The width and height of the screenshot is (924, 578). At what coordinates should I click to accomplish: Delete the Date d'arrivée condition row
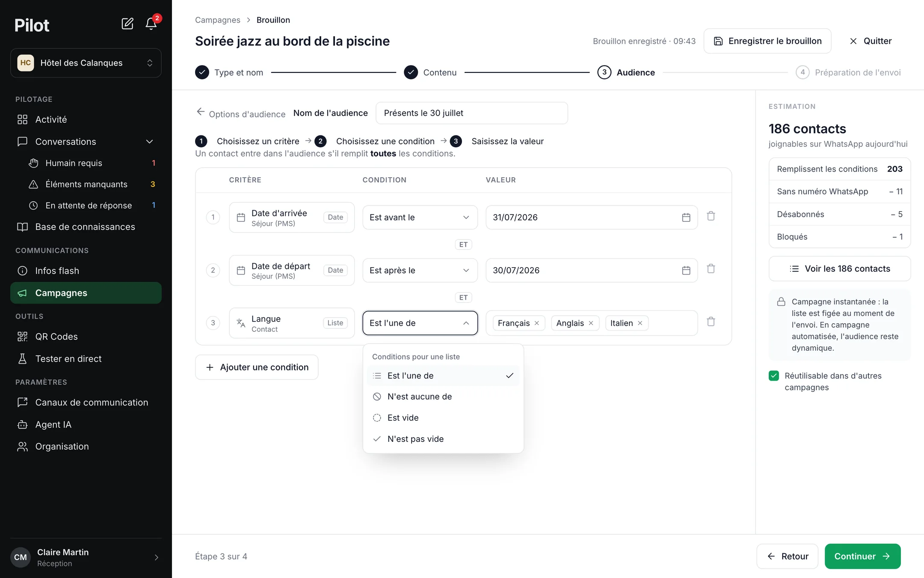(x=711, y=216)
